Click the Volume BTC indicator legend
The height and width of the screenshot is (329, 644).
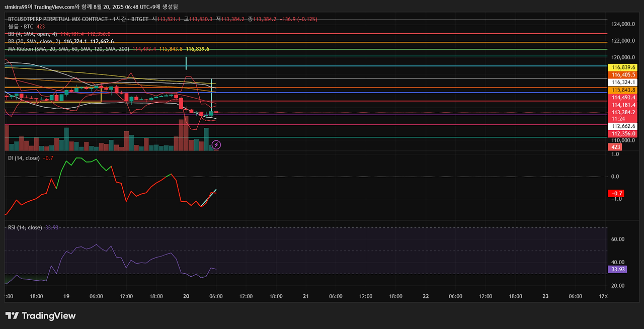[26, 26]
